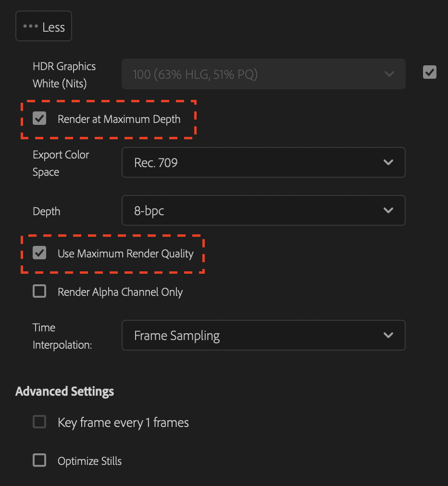Click the HDR Graphics White dropdown chevron
The height and width of the screenshot is (486, 448).
(x=389, y=74)
